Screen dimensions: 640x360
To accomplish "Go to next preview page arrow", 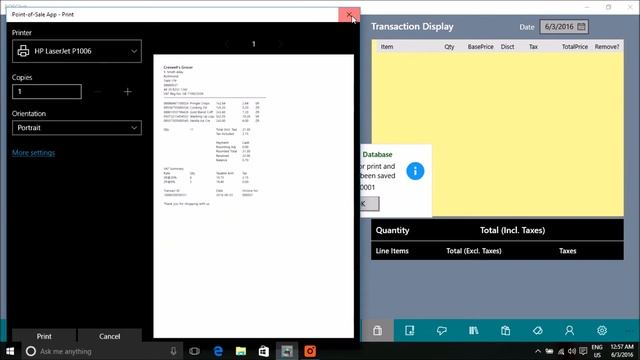I will coord(280,44).
